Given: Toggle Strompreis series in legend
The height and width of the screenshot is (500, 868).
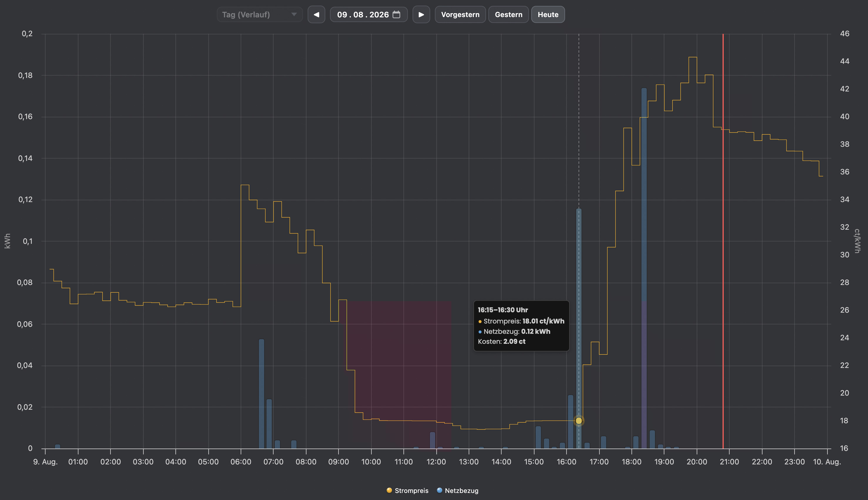Looking at the screenshot, I should click(407, 490).
